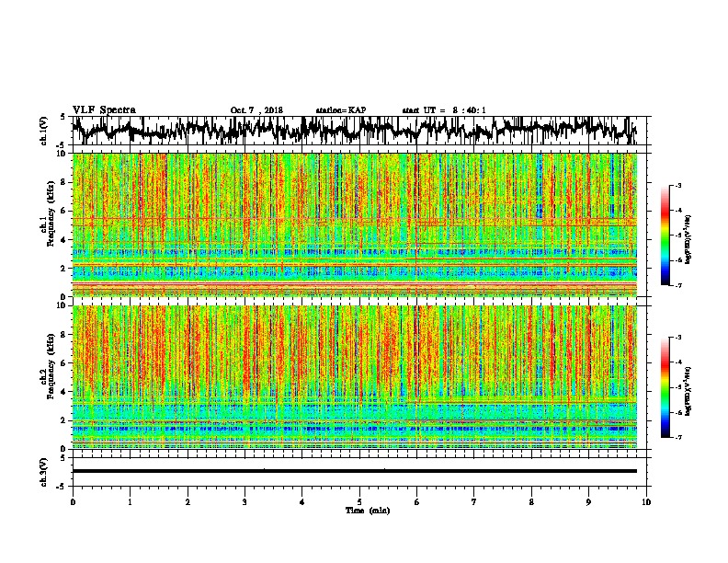Click the ch.1 voltage waveform trace

pos(355,130)
